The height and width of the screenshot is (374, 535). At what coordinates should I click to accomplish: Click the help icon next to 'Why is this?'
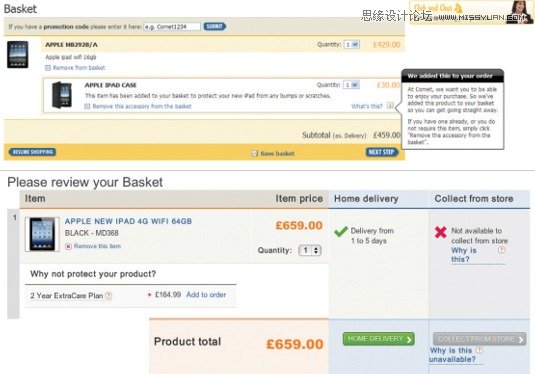pos(501,250)
